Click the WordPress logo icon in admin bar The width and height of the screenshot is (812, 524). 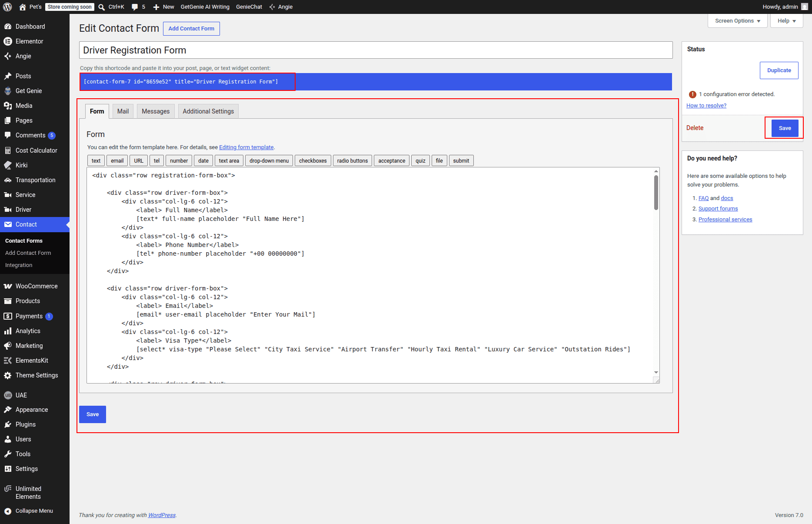7,7
